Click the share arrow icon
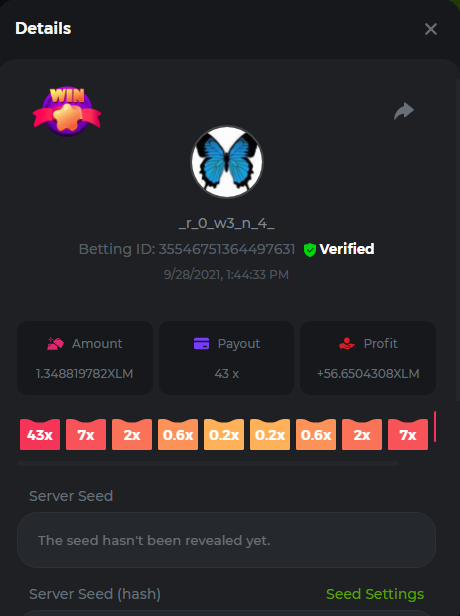The image size is (460, 616). point(404,111)
